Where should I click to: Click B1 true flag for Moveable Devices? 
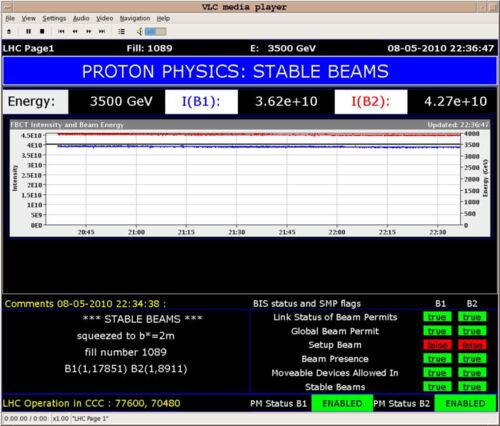(x=437, y=373)
